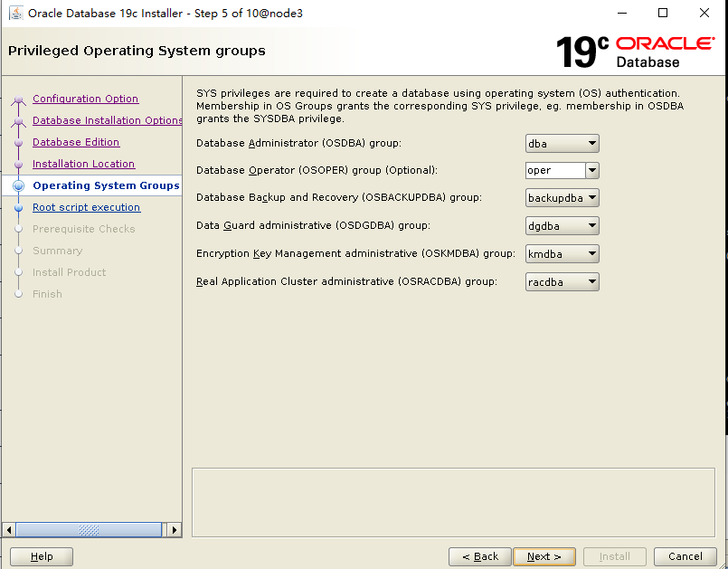
Task: Click the OSOPER group dropdown arrow
Action: [x=592, y=170]
